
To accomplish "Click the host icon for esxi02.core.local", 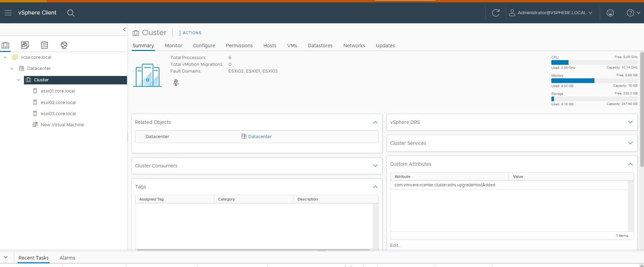I will point(35,102).
